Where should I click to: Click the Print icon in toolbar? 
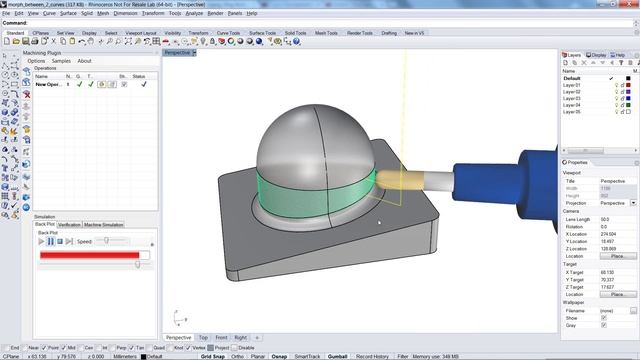click(x=35, y=41)
